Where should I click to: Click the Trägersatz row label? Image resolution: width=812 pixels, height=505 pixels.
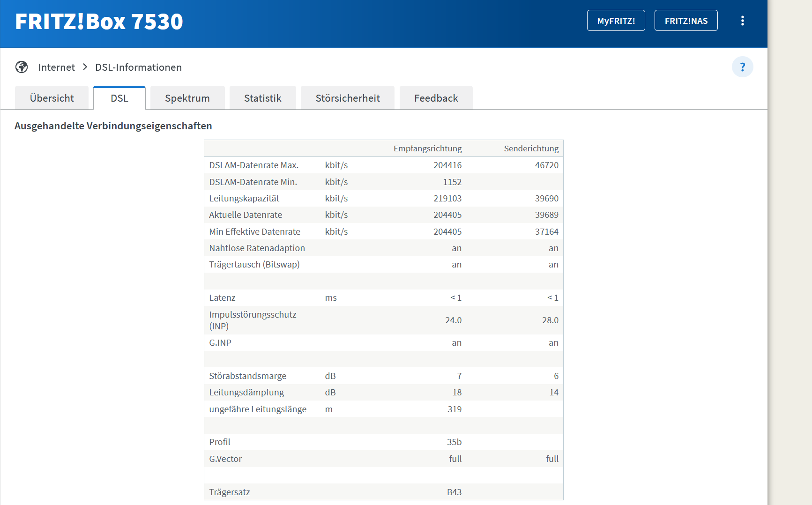pos(230,492)
